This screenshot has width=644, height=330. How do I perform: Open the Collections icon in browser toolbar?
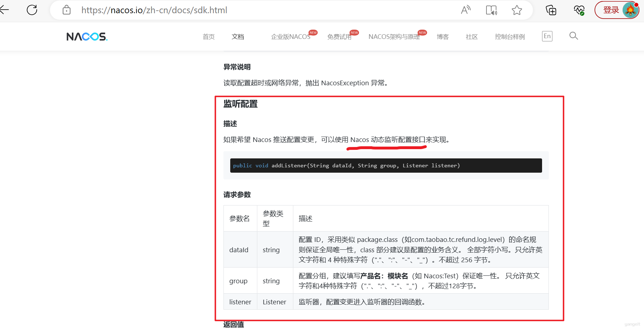pyautogui.click(x=551, y=10)
